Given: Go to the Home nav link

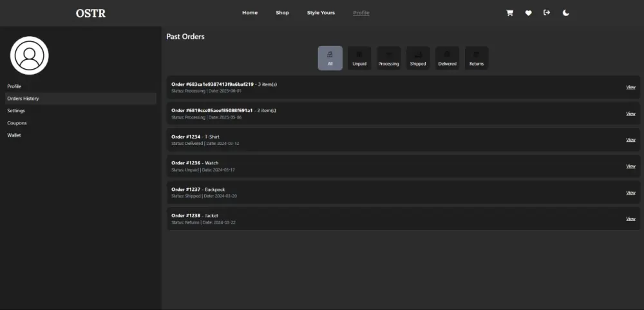Looking at the screenshot, I should [250, 13].
